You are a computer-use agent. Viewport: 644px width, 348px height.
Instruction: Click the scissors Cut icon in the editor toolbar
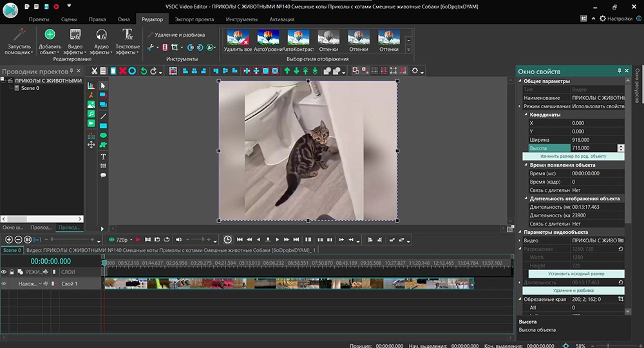(x=95, y=71)
